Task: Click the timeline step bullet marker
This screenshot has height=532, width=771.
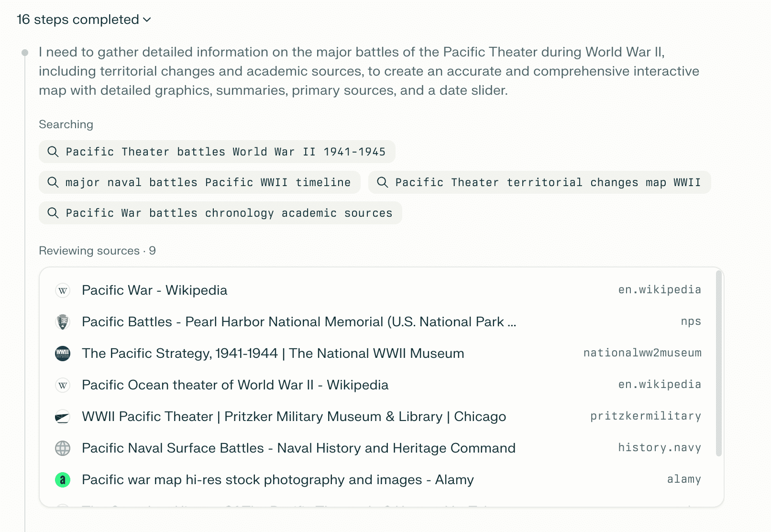Action: (25, 53)
